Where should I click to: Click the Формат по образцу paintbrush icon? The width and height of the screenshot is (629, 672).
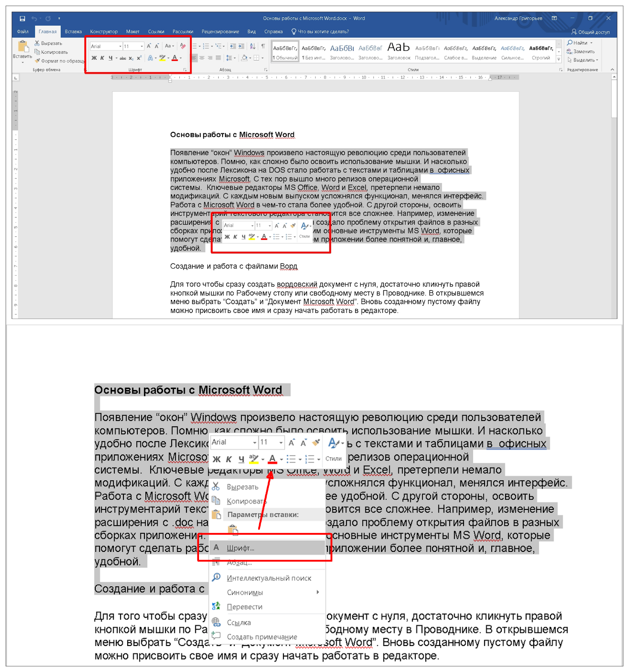(x=37, y=61)
